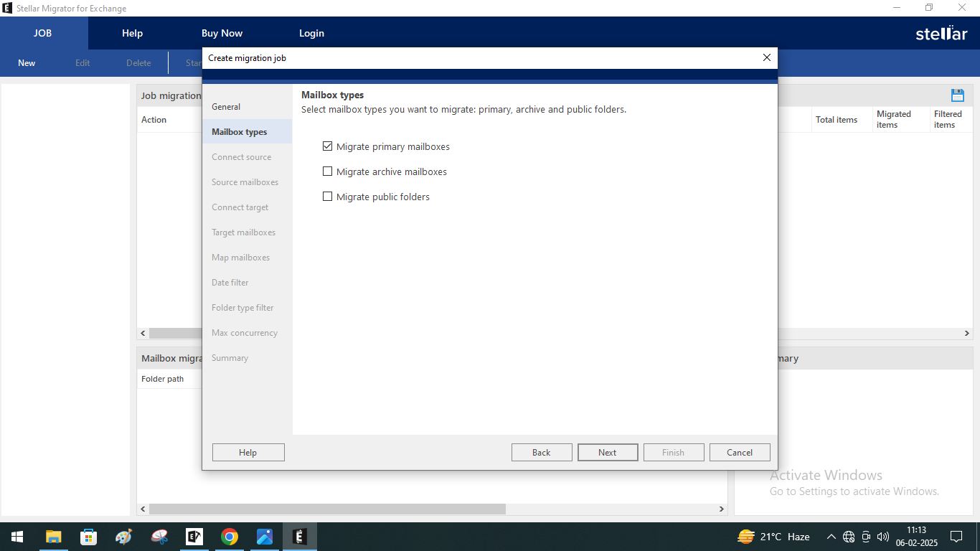Click the taskbar clock showing 11:13

point(915,537)
